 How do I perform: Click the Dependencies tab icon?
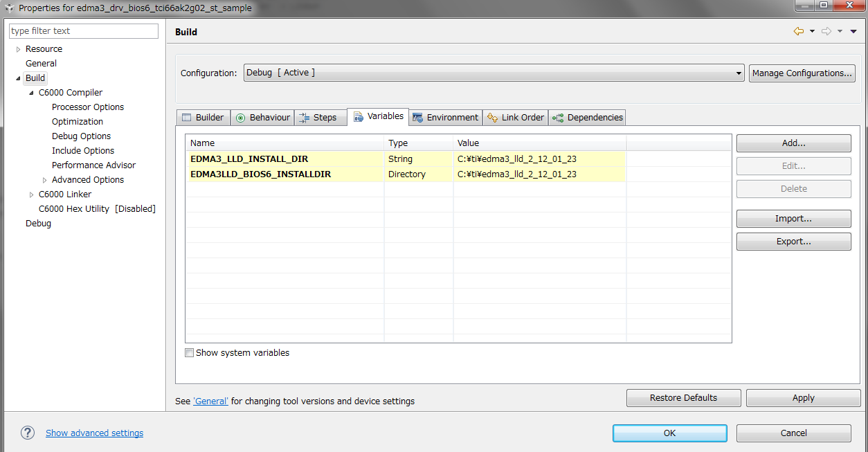coord(558,118)
